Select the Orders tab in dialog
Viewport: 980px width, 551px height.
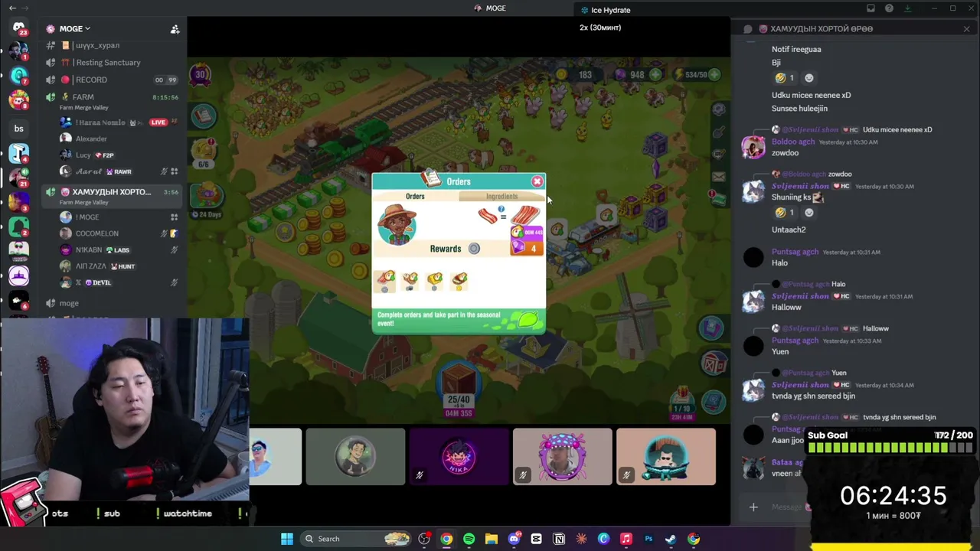[415, 197]
